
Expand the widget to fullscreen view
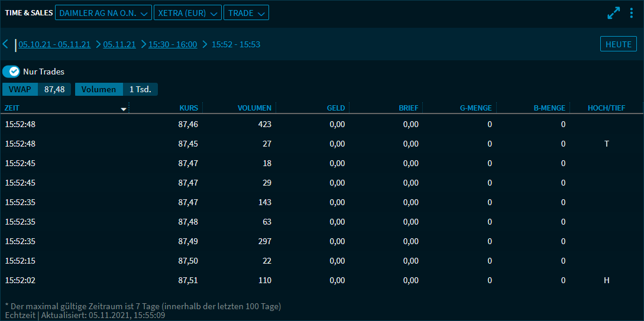pyautogui.click(x=613, y=13)
